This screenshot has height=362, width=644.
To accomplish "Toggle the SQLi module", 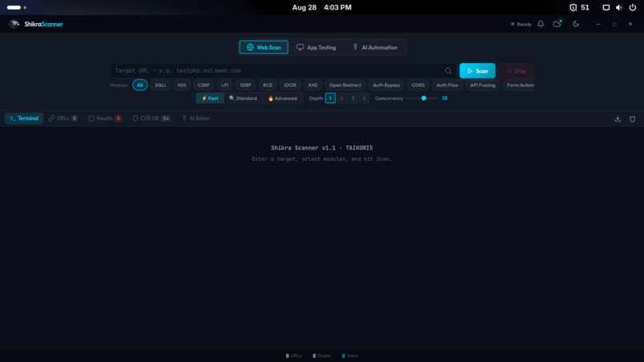I will click(160, 85).
